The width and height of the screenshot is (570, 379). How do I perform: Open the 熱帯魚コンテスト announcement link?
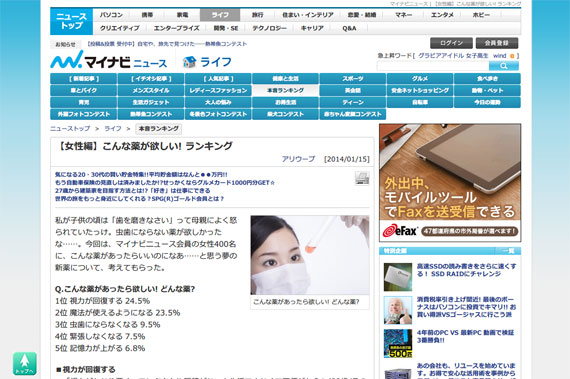[x=166, y=44]
